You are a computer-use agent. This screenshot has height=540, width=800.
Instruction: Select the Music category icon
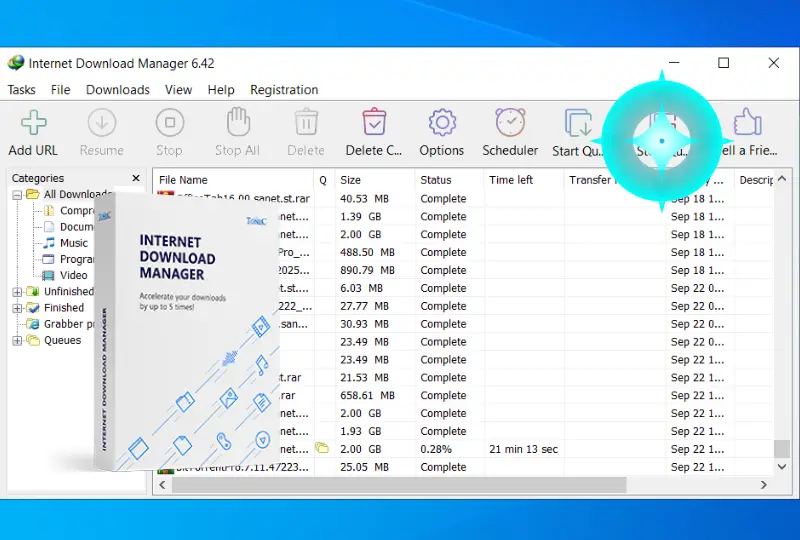[49, 243]
